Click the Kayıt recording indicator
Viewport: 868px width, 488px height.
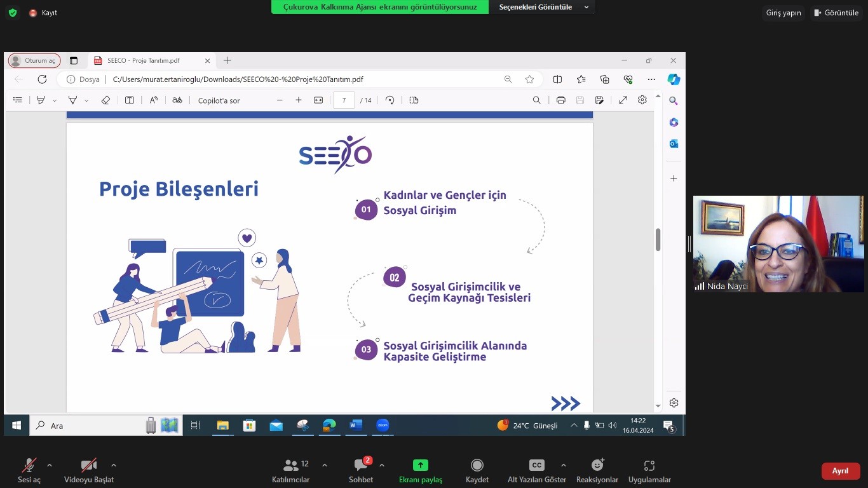click(x=43, y=13)
